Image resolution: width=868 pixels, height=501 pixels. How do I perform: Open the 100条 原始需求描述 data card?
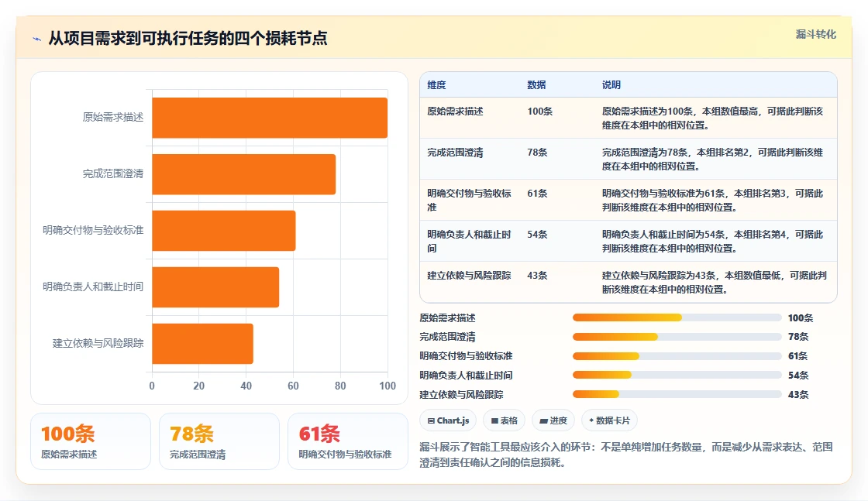pos(91,441)
